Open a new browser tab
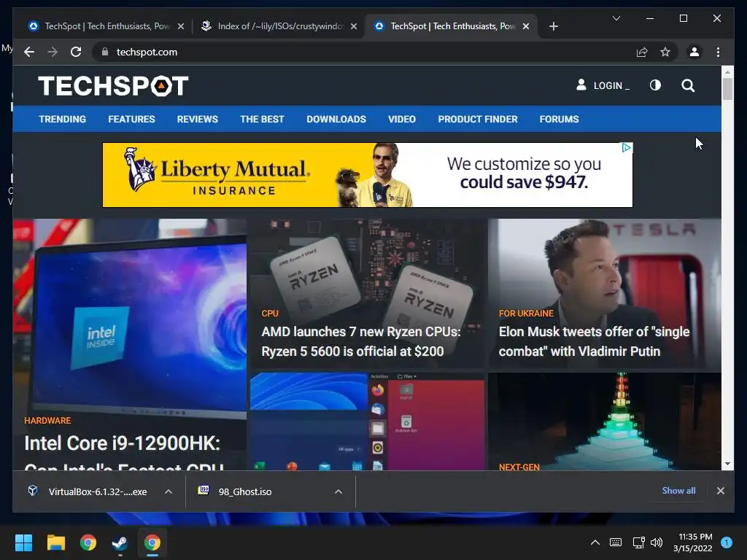 553,26
